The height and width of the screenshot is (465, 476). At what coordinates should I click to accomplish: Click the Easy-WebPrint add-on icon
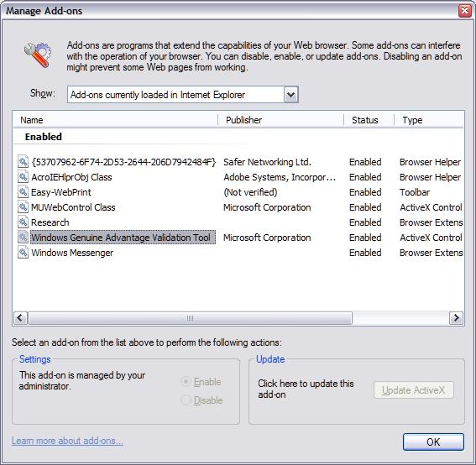click(x=23, y=192)
